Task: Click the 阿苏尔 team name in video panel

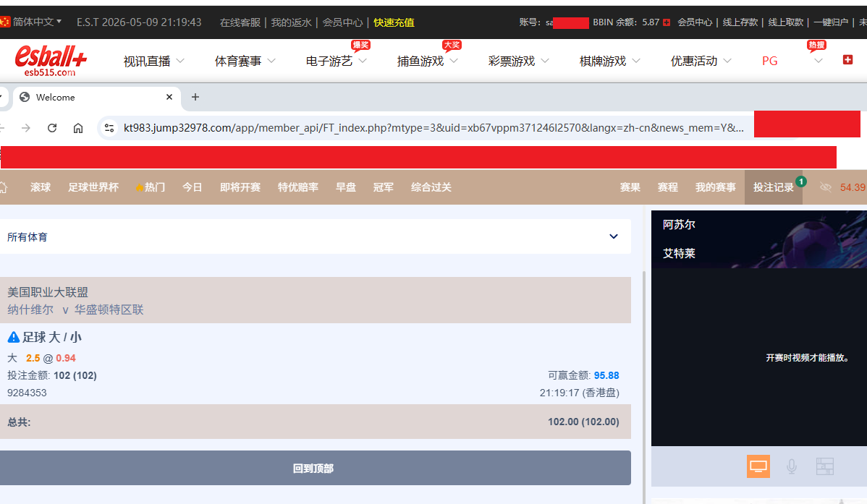Action: tap(679, 224)
